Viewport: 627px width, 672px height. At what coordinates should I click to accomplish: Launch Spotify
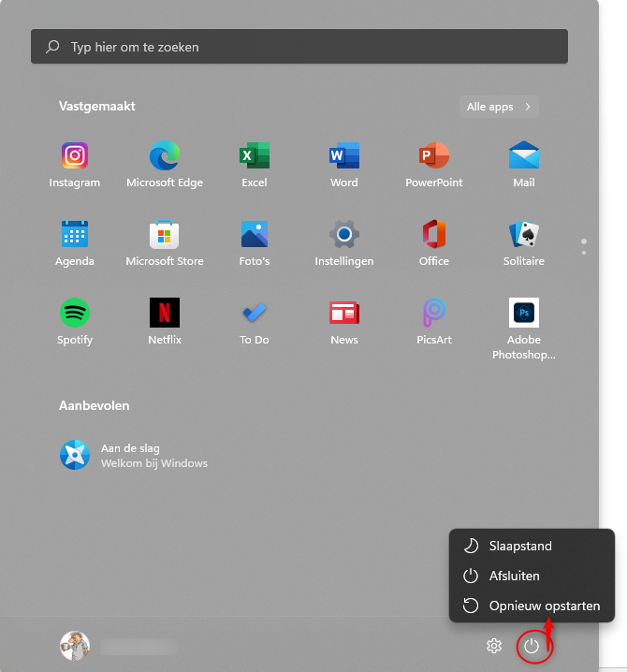coord(75,321)
